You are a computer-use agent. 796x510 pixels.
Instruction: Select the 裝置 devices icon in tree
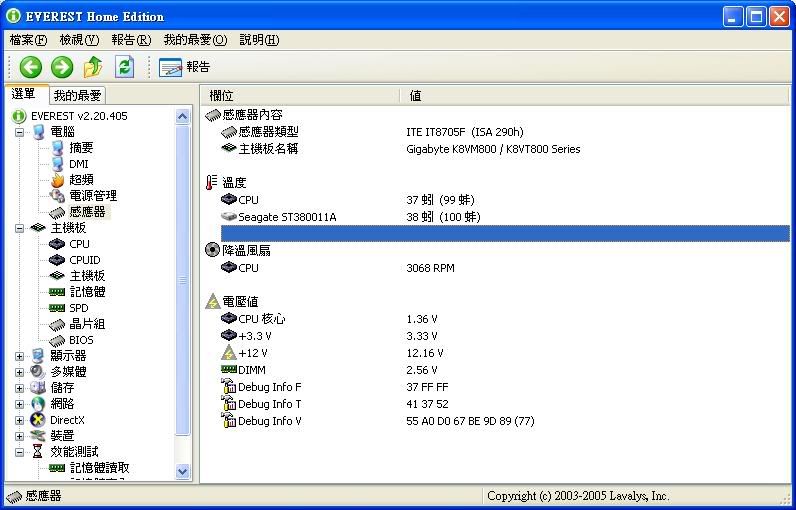click(38, 436)
